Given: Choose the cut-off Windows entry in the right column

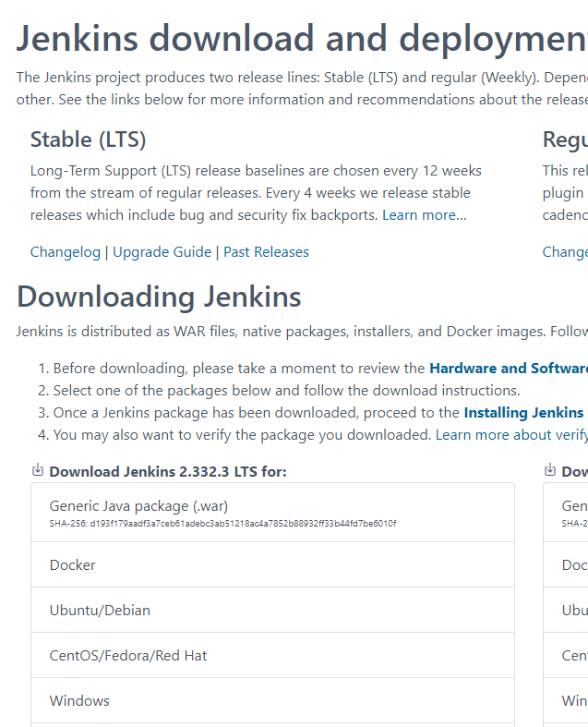Looking at the screenshot, I should [574, 701].
